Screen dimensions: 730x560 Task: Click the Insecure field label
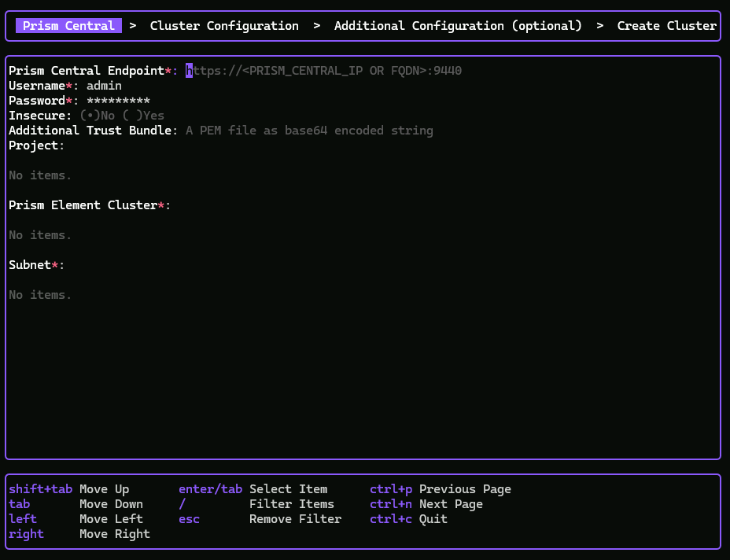click(x=40, y=116)
